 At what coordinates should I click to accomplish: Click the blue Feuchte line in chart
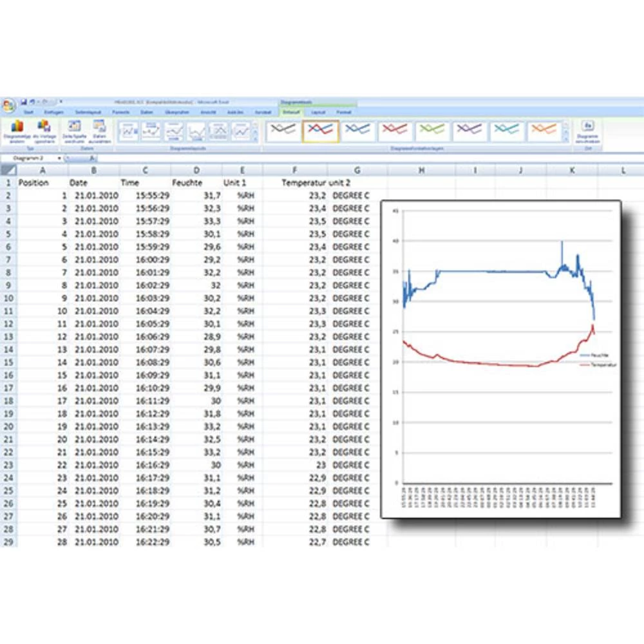489,271
